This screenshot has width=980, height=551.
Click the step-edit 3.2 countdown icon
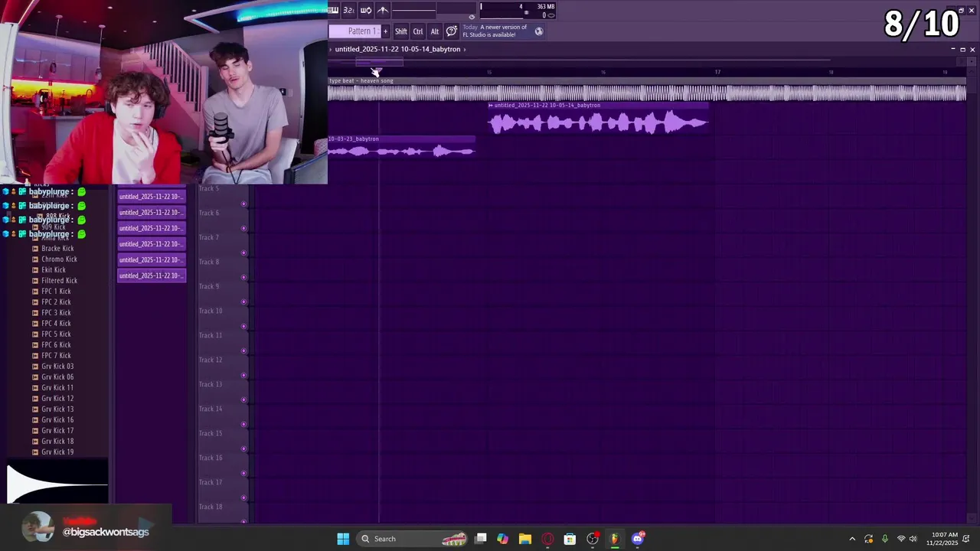click(x=349, y=10)
